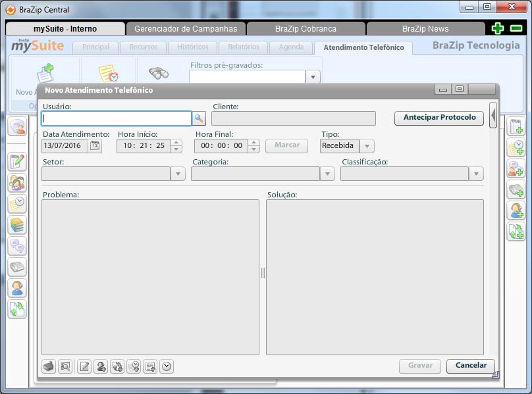Viewport: 532px width, 394px height.
Task: Click inside the Usuário input field
Action: tap(117, 118)
